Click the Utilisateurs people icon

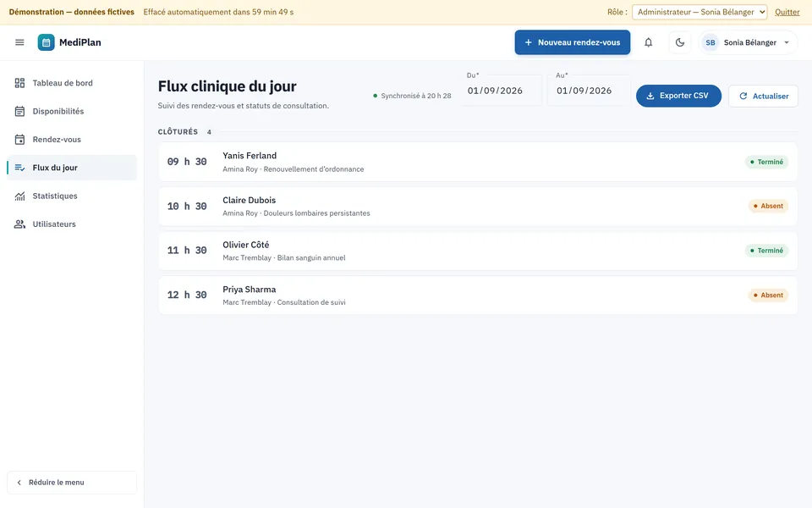pyautogui.click(x=19, y=224)
